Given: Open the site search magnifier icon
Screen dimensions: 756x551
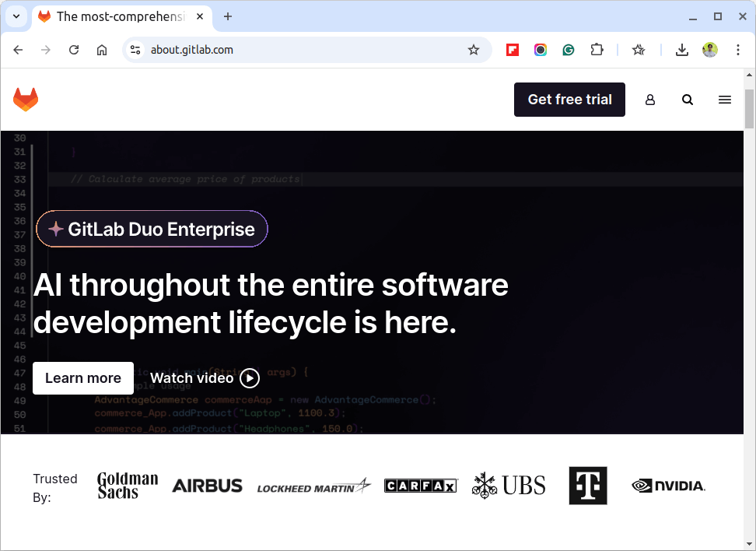Looking at the screenshot, I should 688,100.
